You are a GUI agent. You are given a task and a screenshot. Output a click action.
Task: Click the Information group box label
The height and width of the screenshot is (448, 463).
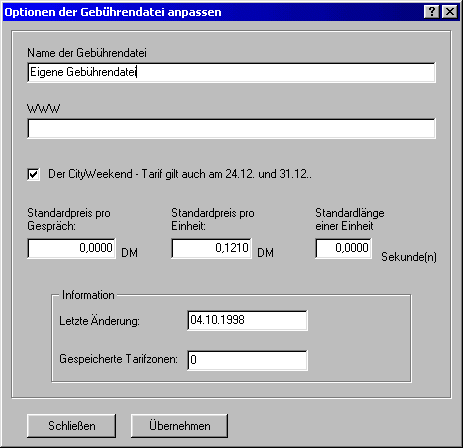point(88,295)
